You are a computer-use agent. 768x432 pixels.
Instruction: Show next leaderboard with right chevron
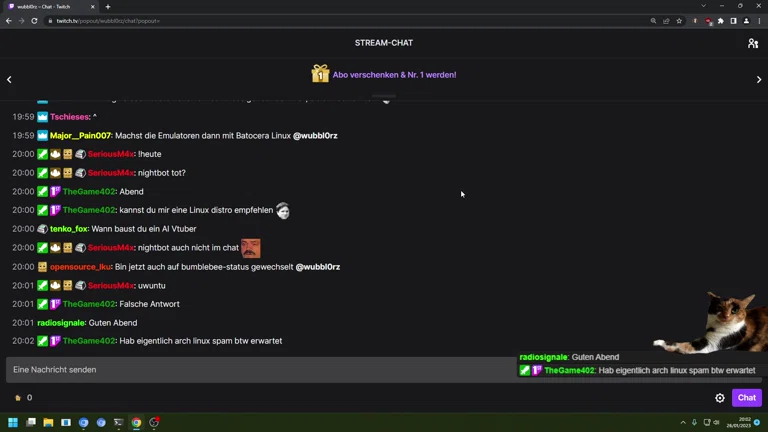tap(759, 79)
